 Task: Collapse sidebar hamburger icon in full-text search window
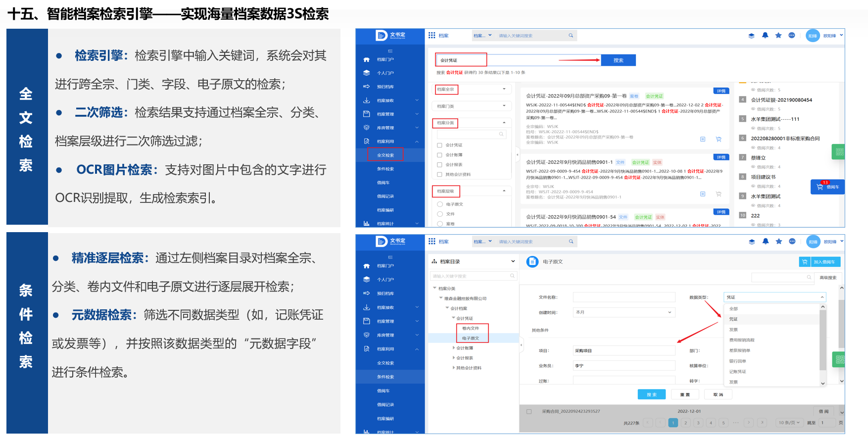[x=390, y=51]
